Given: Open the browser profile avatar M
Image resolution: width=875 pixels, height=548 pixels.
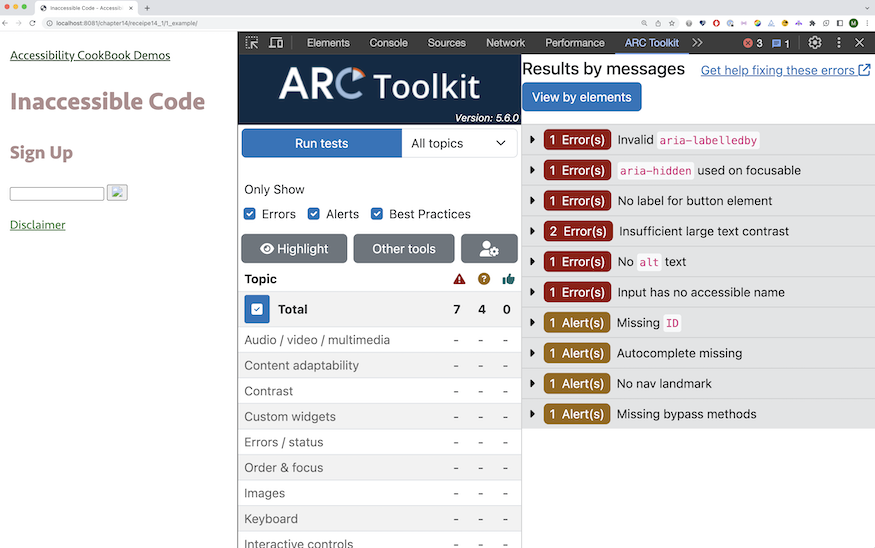Looking at the screenshot, I should pos(853,23).
